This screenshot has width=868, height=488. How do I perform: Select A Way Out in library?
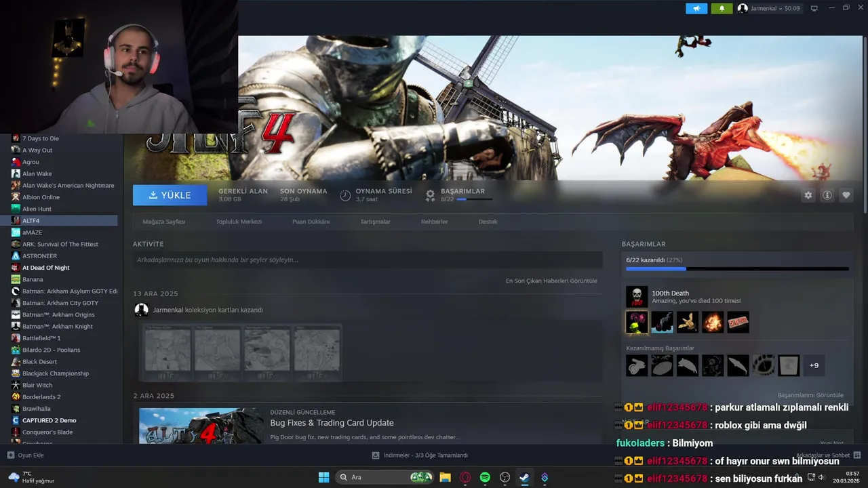tap(64, 150)
